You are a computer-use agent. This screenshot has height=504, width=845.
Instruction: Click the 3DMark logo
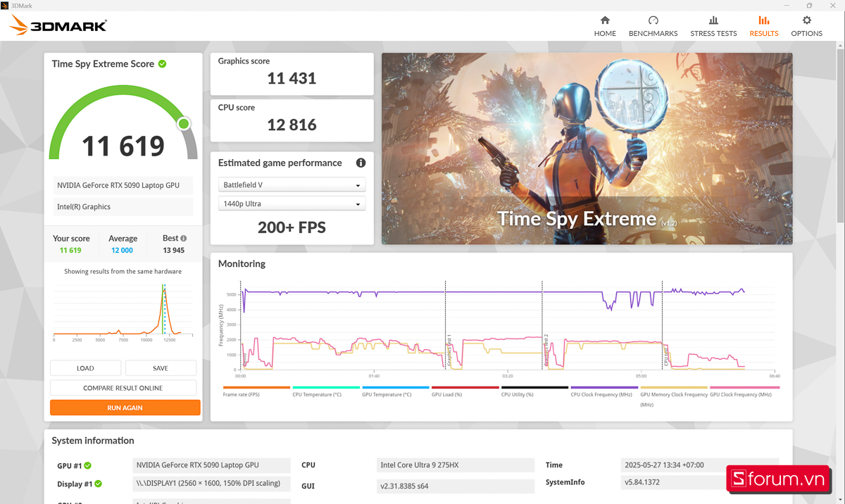(x=58, y=26)
